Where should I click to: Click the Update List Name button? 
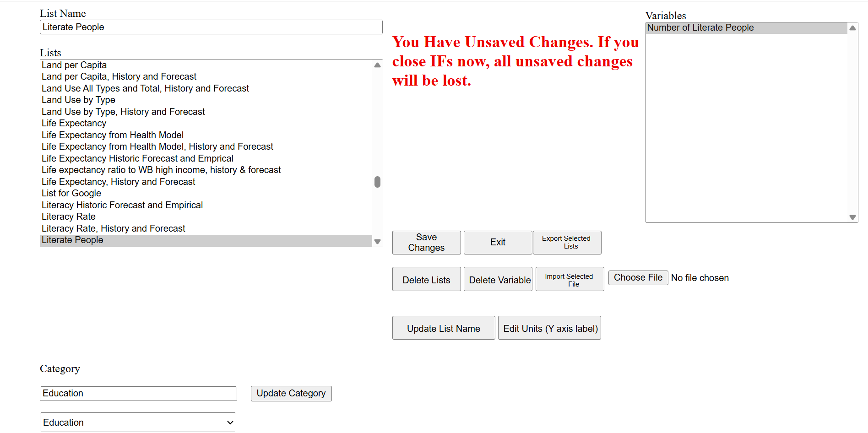pyautogui.click(x=443, y=328)
